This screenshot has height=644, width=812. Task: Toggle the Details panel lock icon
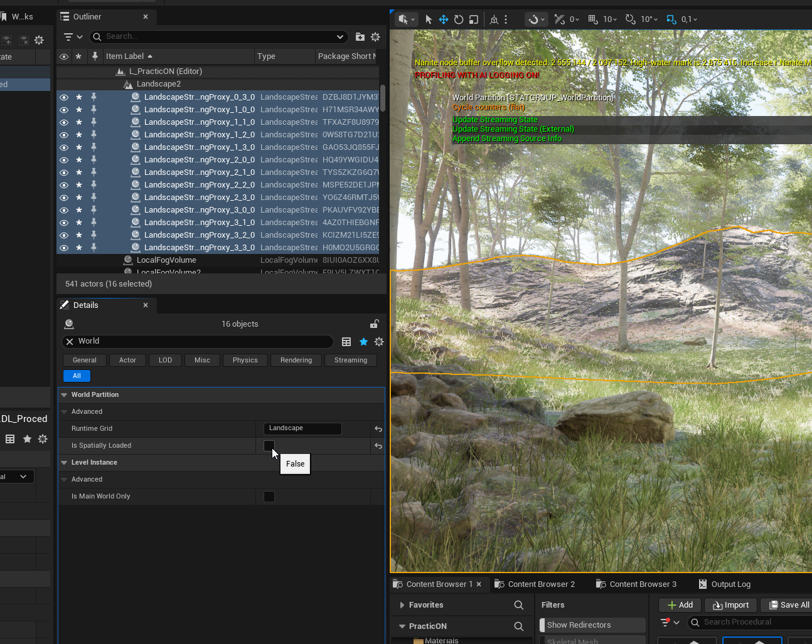(x=374, y=324)
